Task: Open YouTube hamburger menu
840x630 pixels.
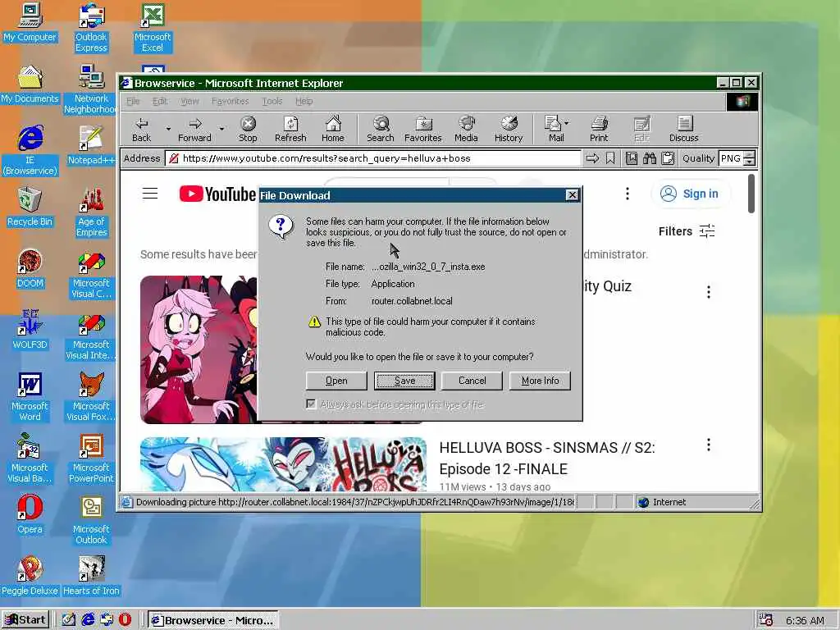Action: point(150,194)
